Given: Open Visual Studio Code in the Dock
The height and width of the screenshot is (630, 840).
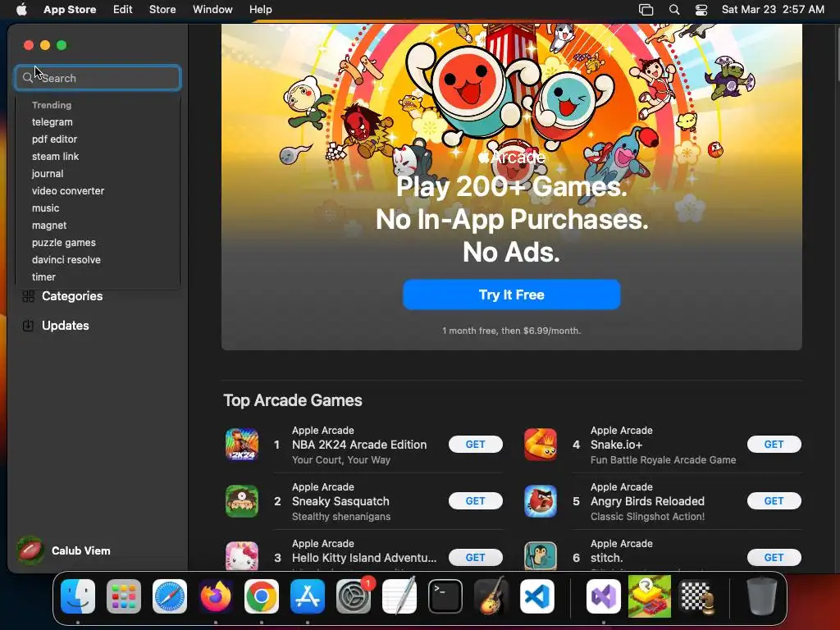Looking at the screenshot, I should coord(536,596).
